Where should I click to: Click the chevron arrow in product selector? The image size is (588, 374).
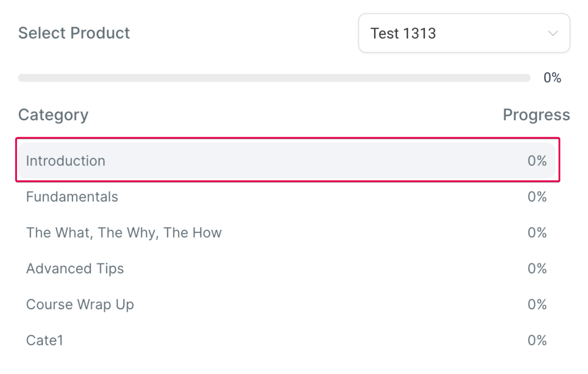(553, 34)
